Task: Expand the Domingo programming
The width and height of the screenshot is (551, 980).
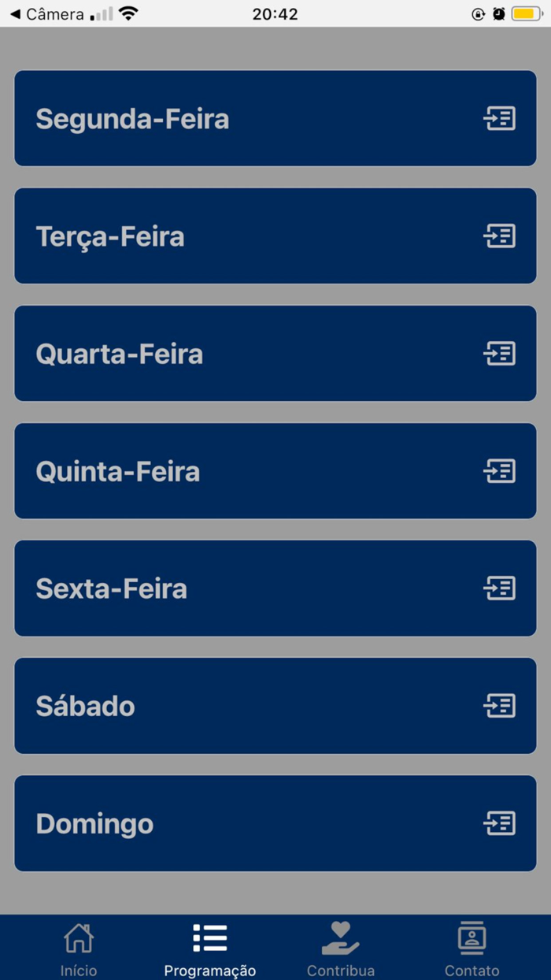Action: tap(275, 822)
